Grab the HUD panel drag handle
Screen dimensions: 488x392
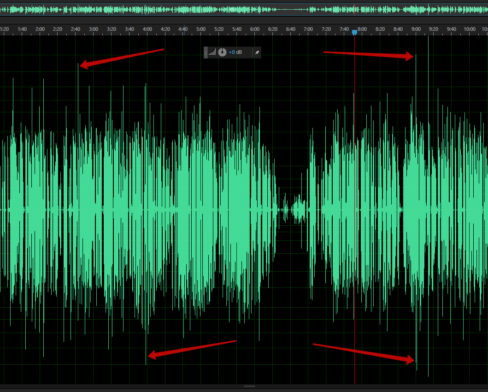pos(206,52)
